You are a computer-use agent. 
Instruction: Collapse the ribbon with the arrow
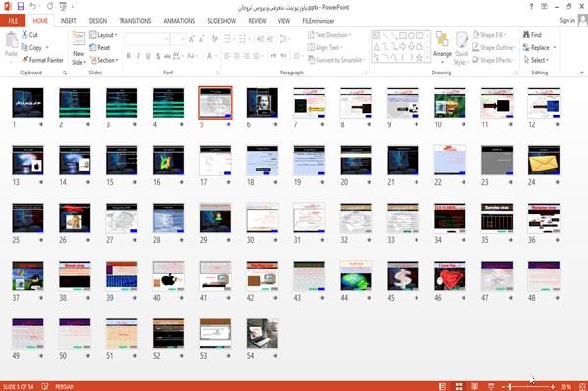click(x=581, y=73)
